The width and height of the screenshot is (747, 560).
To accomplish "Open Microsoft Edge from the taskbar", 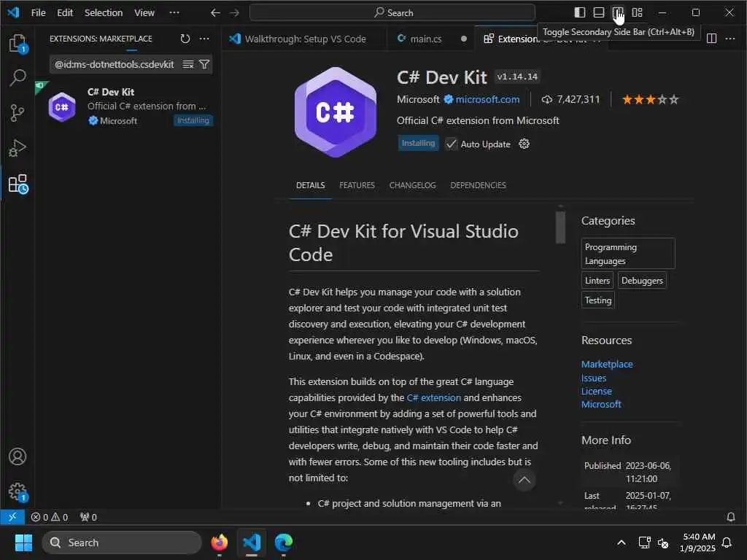I will tap(284, 542).
